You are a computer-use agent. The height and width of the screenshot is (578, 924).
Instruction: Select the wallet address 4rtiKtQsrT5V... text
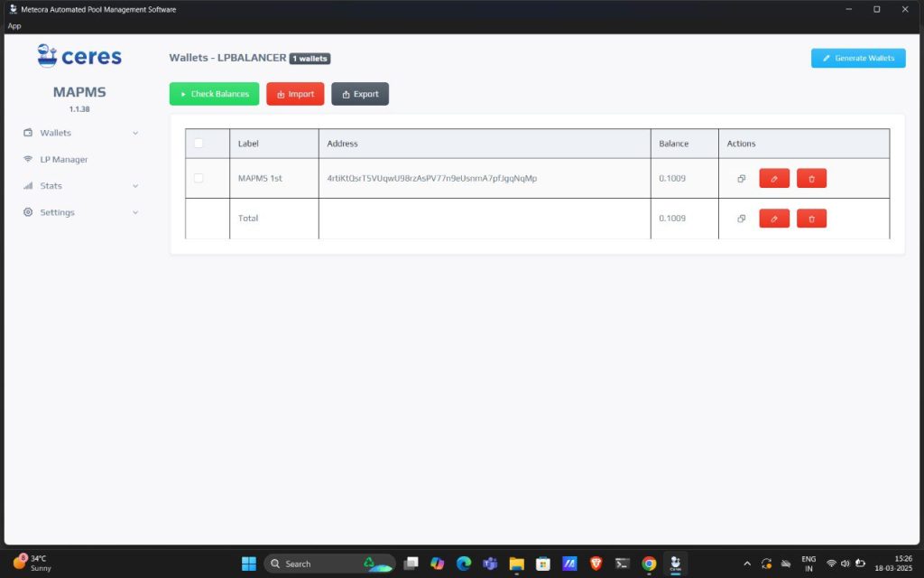tap(432, 178)
